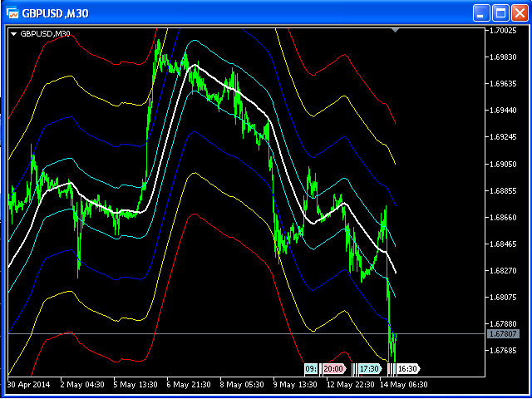This screenshot has height=399, width=532.
Task: Click the 1.68855 price scale label
Action: [x=502, y=190]
